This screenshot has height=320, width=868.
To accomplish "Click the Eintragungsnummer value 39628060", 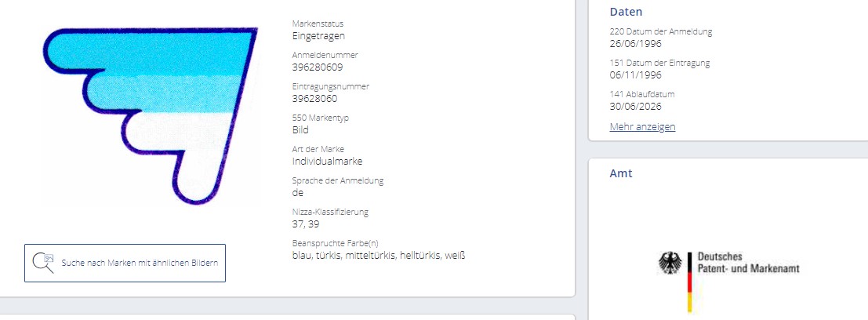I will pos(314,99).
